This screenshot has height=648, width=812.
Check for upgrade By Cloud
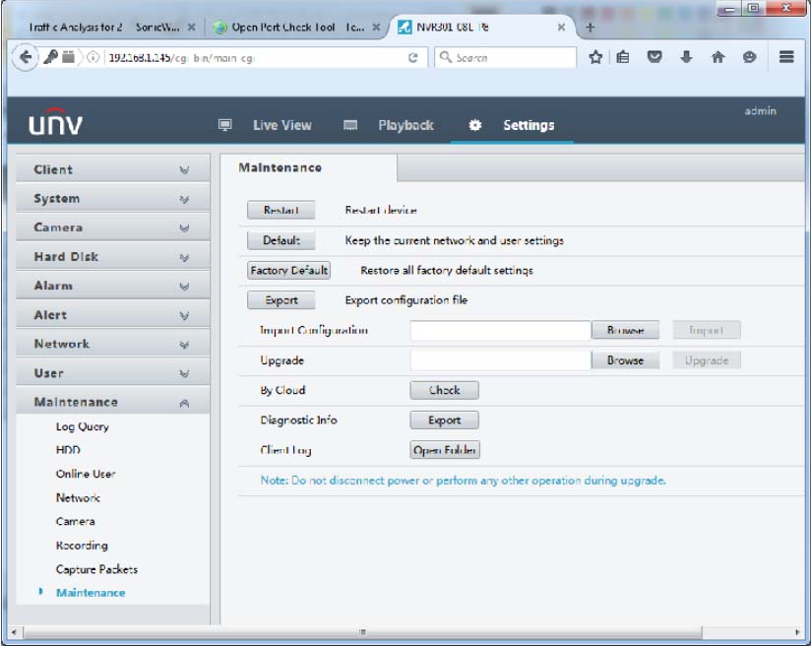pos(444,390)
